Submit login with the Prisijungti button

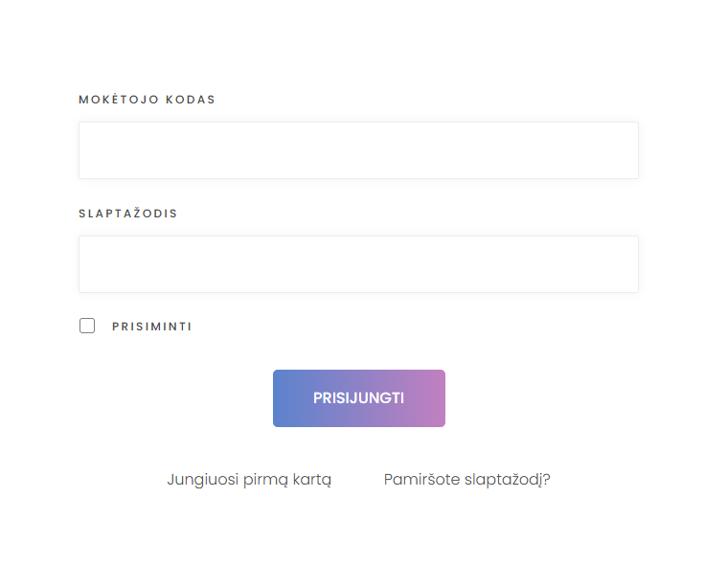click(359, 398)
